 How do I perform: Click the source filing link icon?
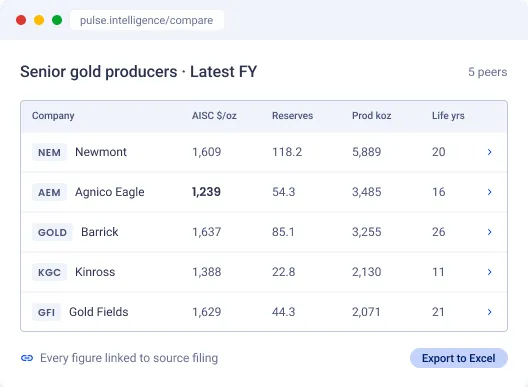27,358
